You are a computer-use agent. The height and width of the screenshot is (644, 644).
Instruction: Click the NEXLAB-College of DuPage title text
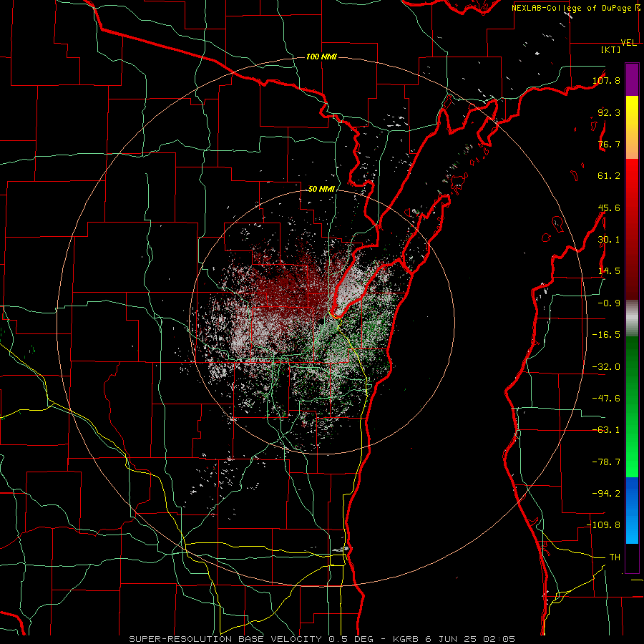(x=575, y=8)
